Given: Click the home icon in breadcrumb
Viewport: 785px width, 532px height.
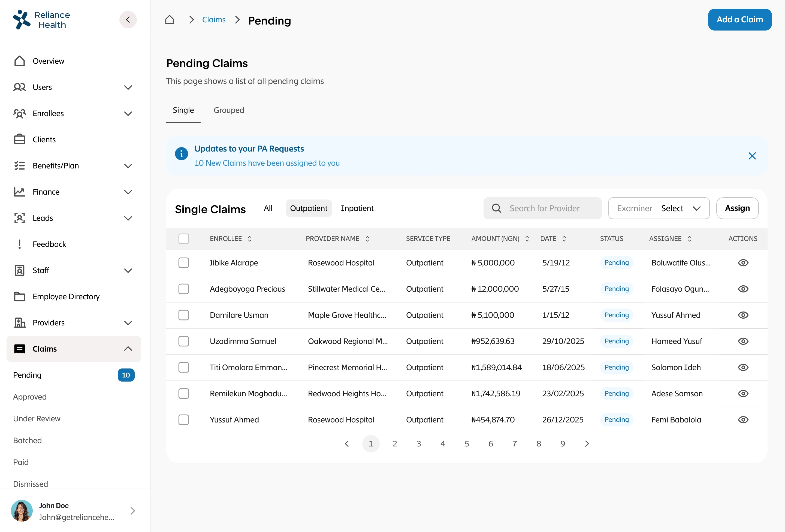Looking at the screenshot, I should pyautogui.click(x=170, y=20).
